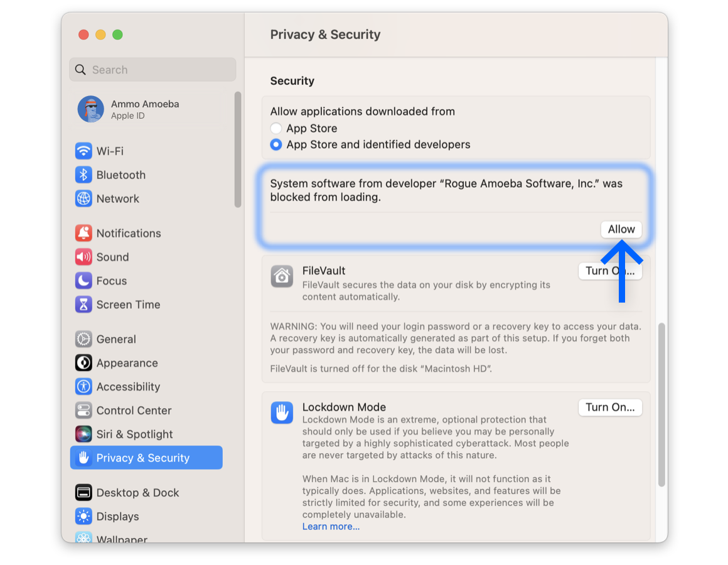Click the Privacy & Security hand icon

click(83, 458)
